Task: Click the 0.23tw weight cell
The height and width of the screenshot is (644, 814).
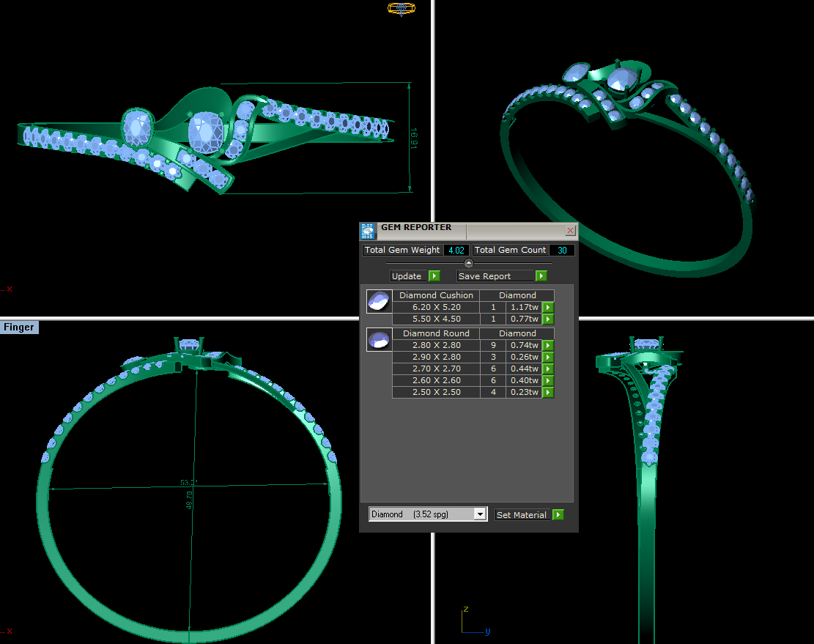Action: point(525,392)
